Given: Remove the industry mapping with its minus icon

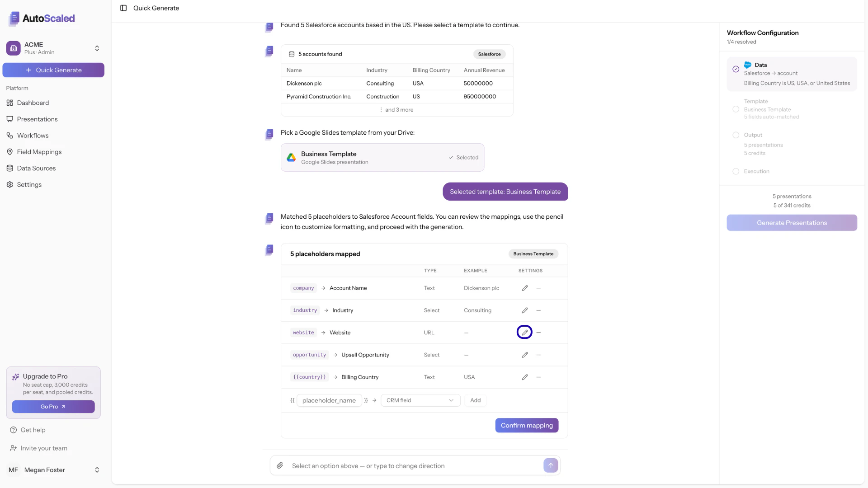Looking at the screenshot, I should coord(538,310).
